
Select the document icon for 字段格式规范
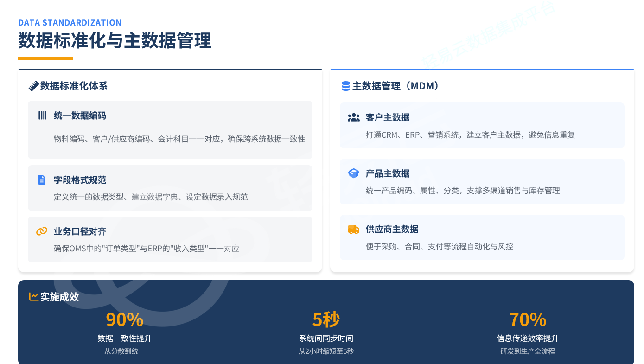pos(42,180)
